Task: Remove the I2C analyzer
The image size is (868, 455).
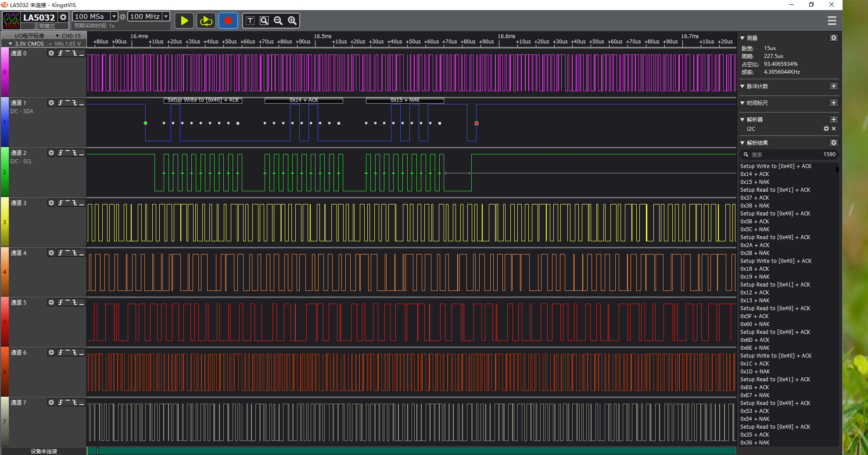Action: click(x=834, y=129)
